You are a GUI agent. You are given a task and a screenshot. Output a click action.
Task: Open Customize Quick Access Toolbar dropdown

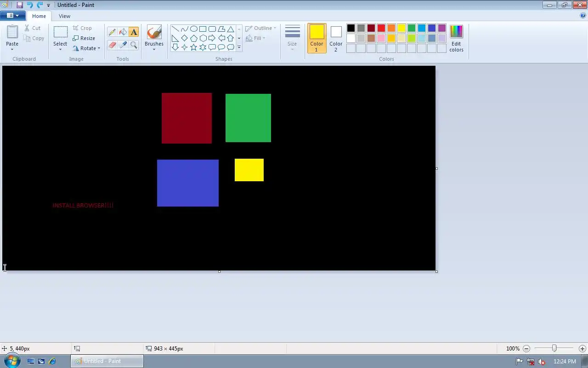click(x=48, y=6)
